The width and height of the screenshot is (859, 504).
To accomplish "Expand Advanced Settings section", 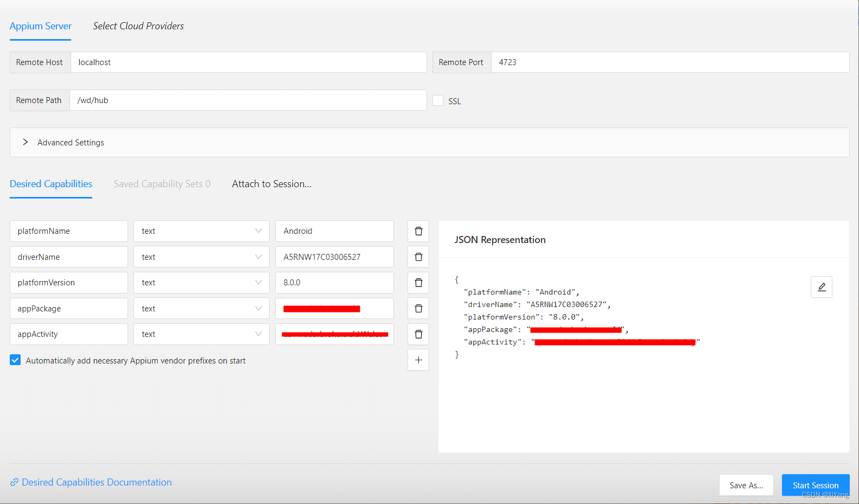I will tap(430, 142).
